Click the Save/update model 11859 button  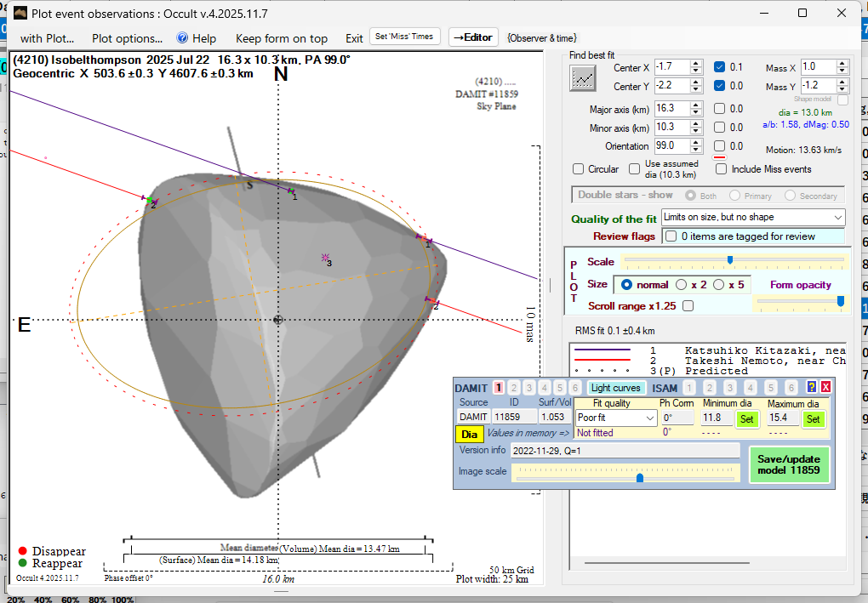point(789,464)
